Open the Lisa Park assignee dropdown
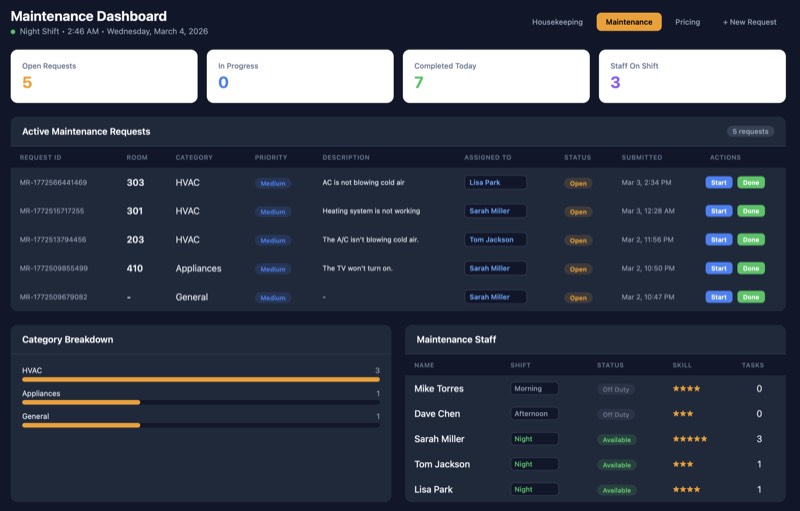The width and height of the screenshot is (800, 511). [495, 183]
